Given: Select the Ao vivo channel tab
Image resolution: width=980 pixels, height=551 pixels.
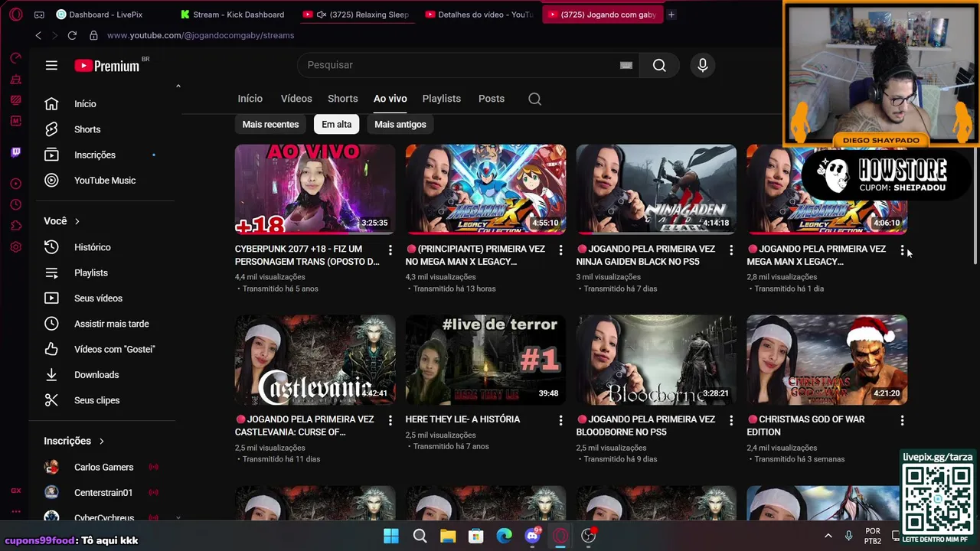Looking at the screenshot, I should click(x=390, y=99).
